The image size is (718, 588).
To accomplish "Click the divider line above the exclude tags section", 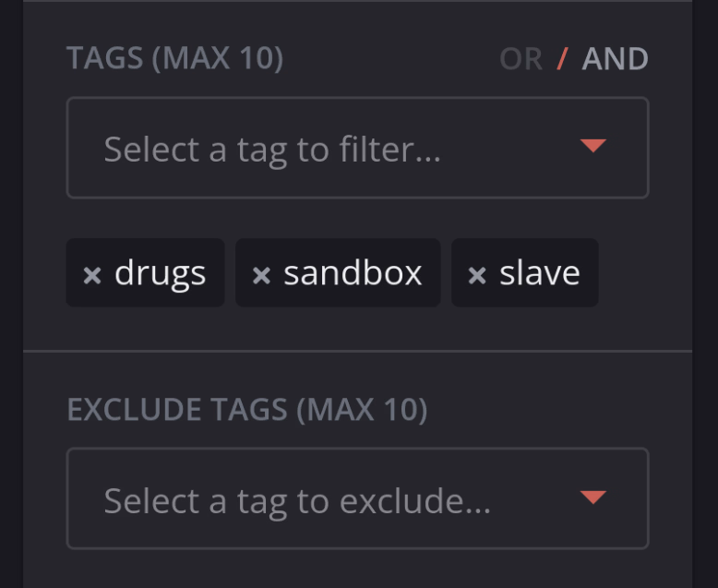I will pyautogui.click(x=357, y=351).
